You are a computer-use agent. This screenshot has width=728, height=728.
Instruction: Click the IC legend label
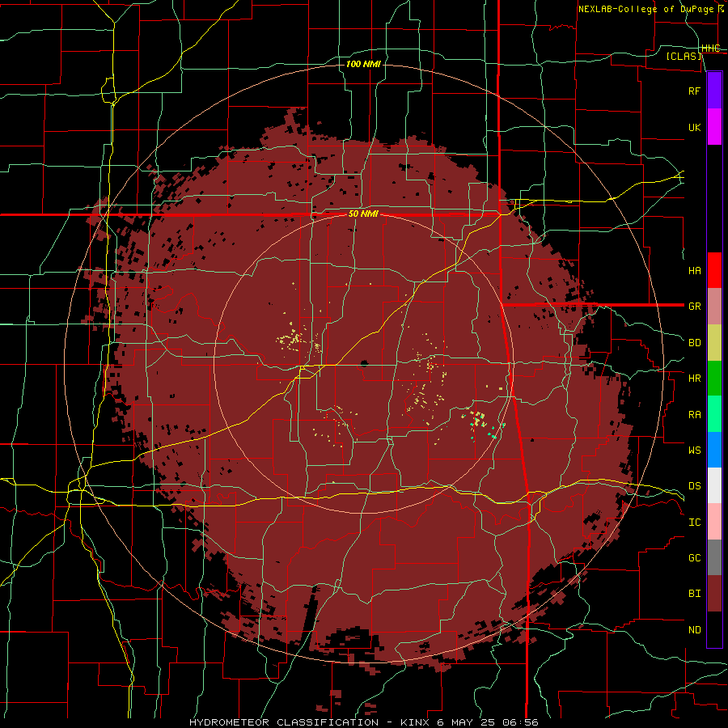tap(694, 523)
